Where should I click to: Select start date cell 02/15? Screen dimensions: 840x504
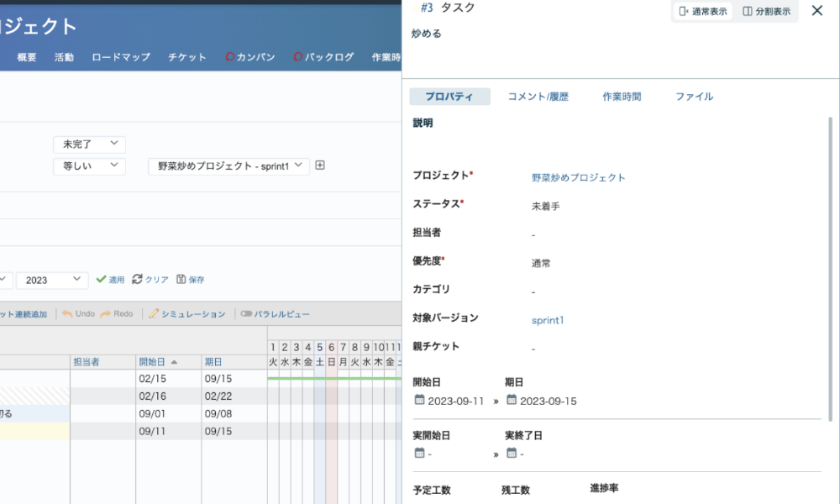tap(168, 379)
